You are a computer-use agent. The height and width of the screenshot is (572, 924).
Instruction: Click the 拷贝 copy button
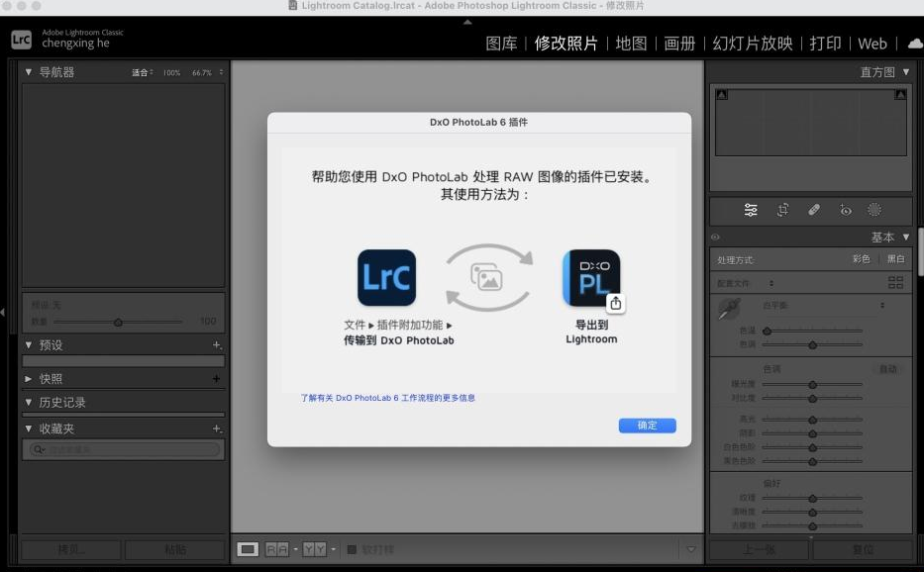coord(71,549)
